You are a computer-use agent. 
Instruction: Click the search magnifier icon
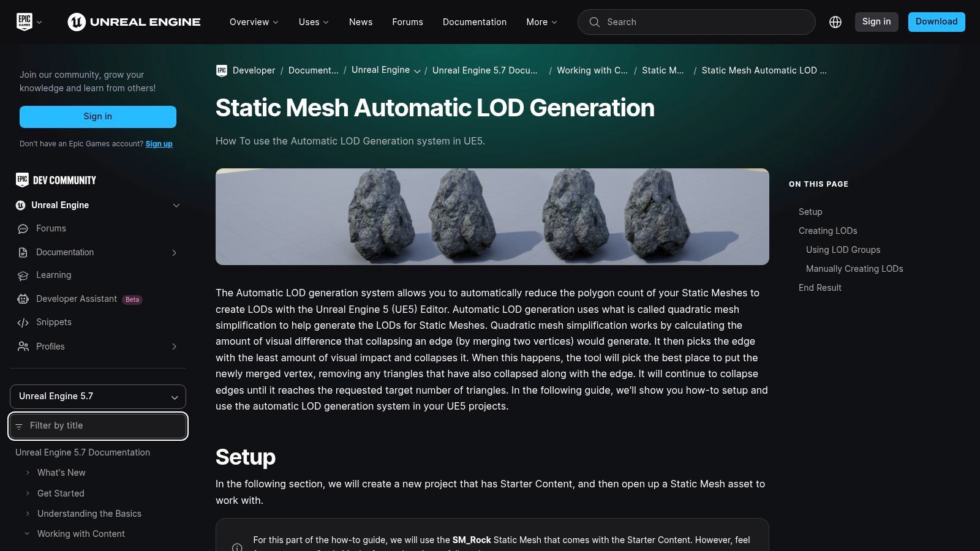594,22
